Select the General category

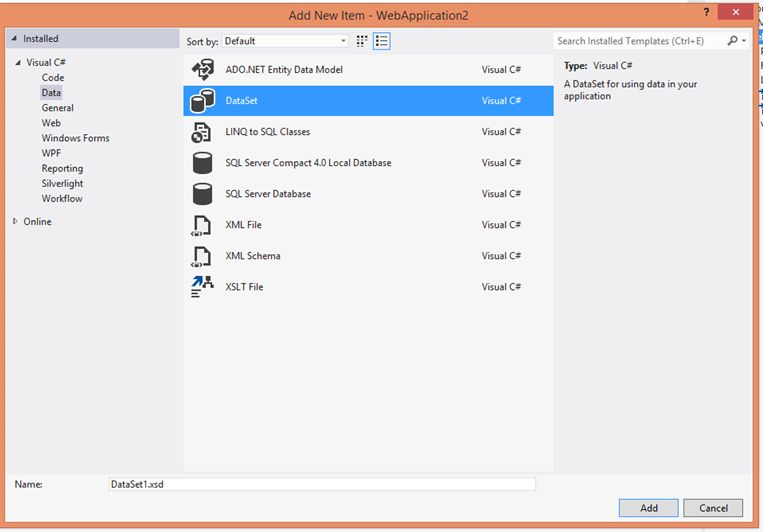tap(57, 108)
